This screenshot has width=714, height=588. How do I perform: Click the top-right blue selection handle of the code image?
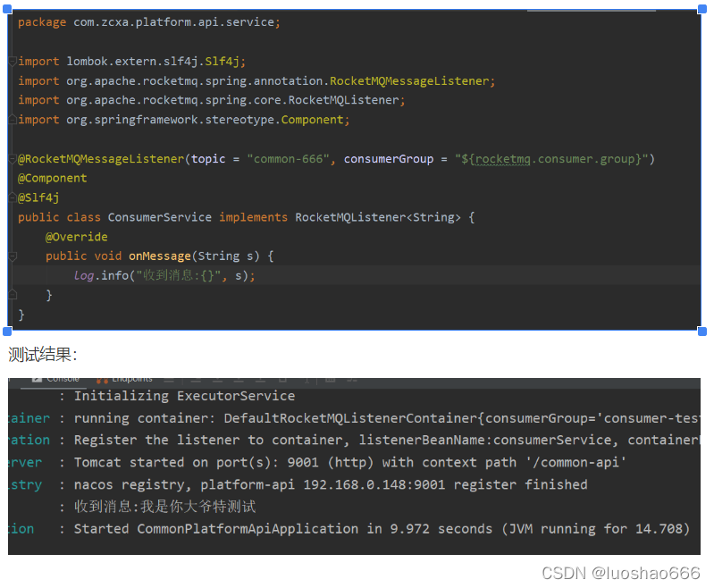pos(701,9)
